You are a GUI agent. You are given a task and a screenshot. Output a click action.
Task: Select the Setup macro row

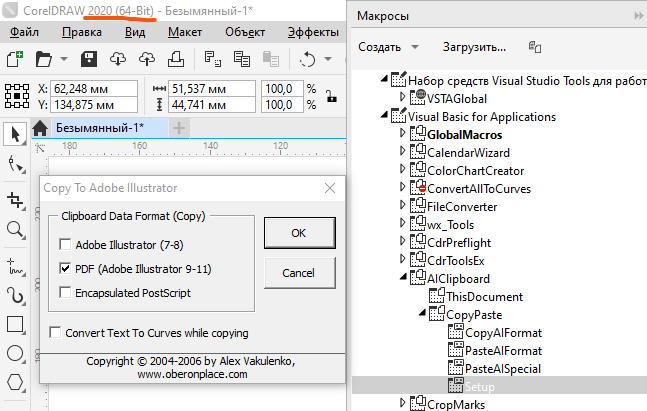click(x=499, y=387)
